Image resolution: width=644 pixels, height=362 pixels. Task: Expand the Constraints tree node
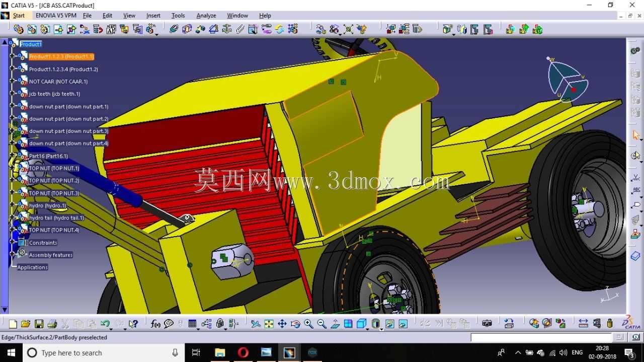[x=12, y=242]
